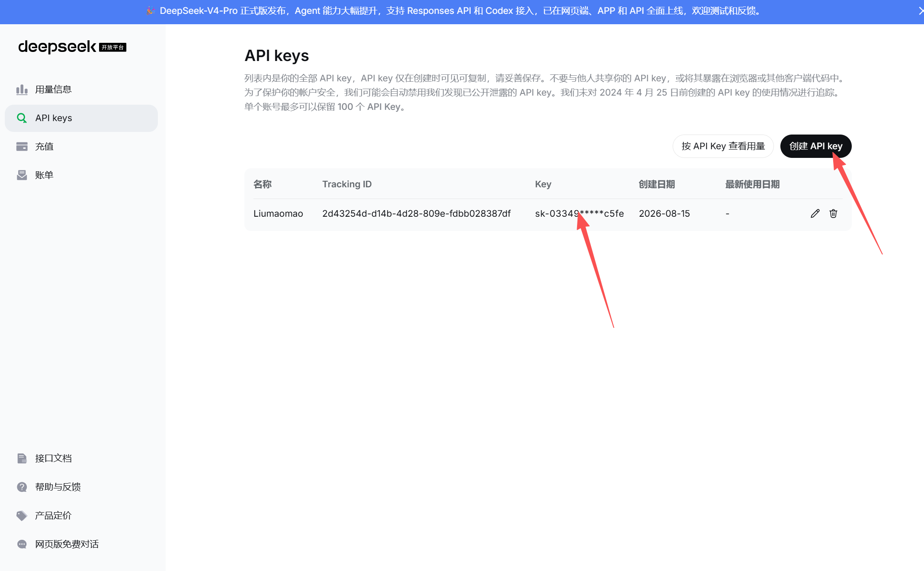Click the billing envelope icon
Viewport: 924px width, 571px height.
point(22,175)
